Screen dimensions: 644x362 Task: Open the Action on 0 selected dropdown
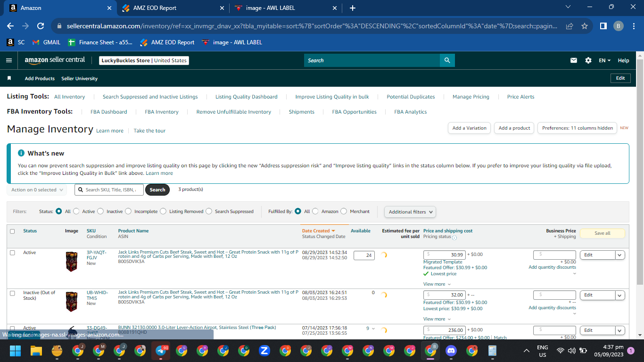(37, 190)
